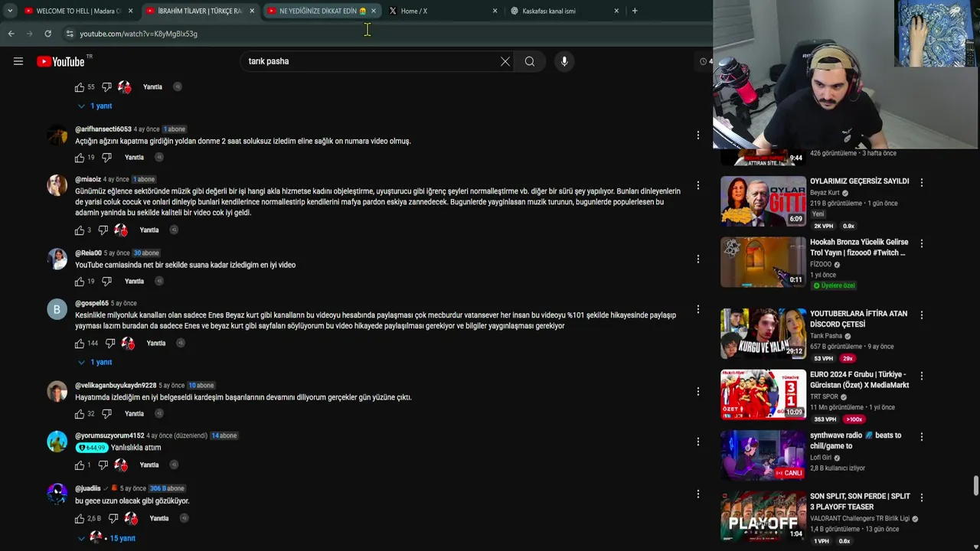Open options menu for @miaoiz comment
980x551 pixels.
tap(697, 185)
